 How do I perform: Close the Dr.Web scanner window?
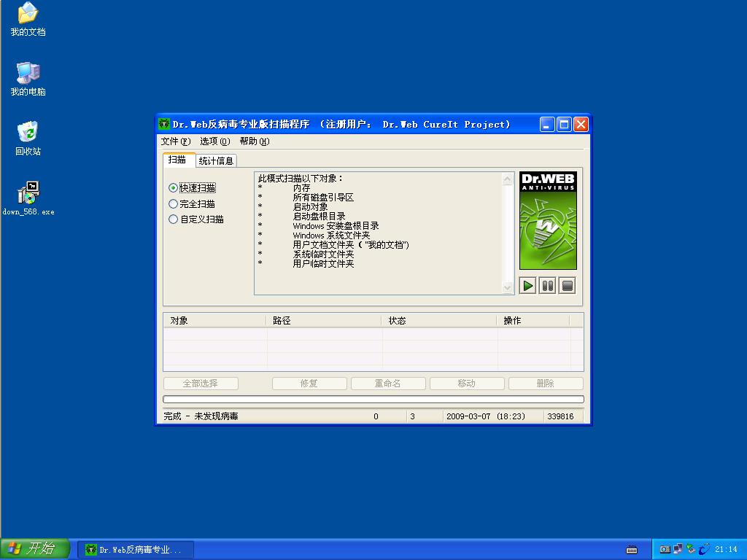pos(581,125)
